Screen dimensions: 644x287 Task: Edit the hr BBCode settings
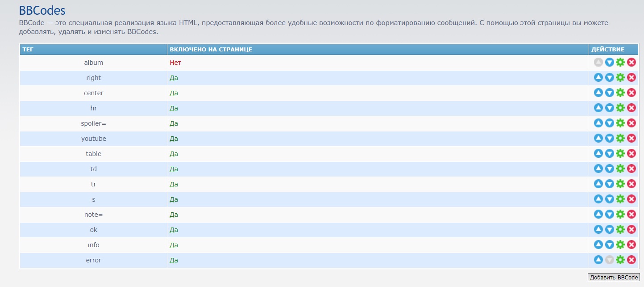click(x=620, y=108)
